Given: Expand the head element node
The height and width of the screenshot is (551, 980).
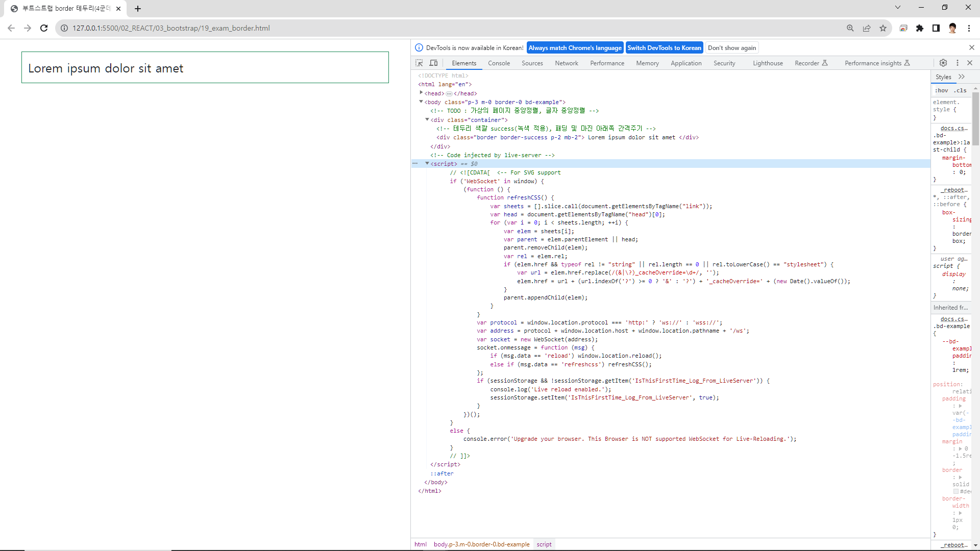Looking at the screenshot, I should (x=421, y=93).
